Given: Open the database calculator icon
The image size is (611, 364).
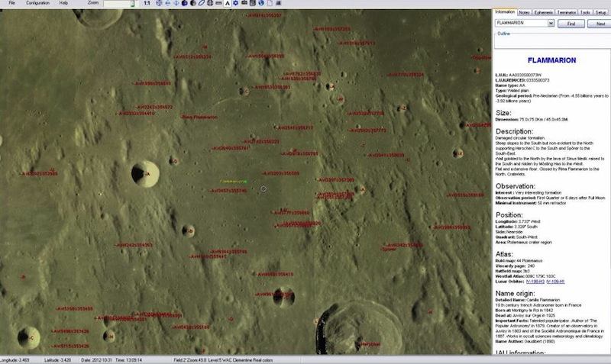Looking at the screenshot, I should click(253, 3).
